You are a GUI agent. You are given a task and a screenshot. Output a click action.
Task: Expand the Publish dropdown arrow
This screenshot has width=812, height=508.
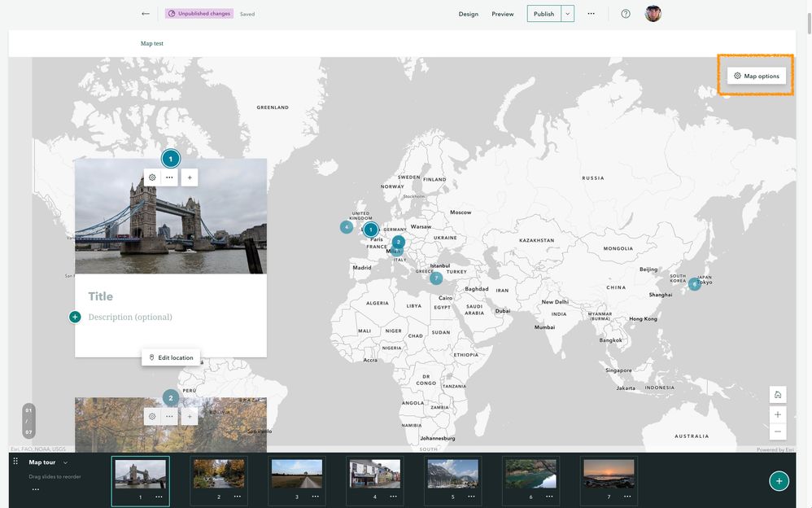[568, 14]
